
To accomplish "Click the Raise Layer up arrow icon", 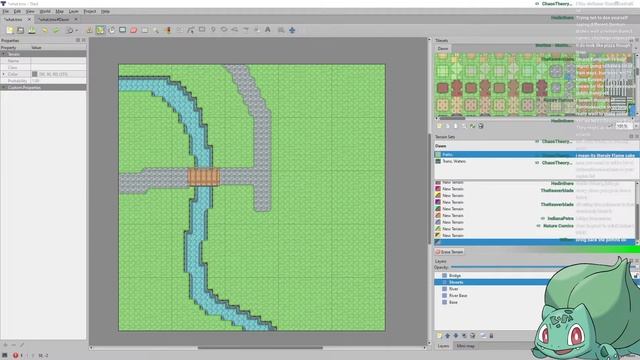I will coord(448,336).
